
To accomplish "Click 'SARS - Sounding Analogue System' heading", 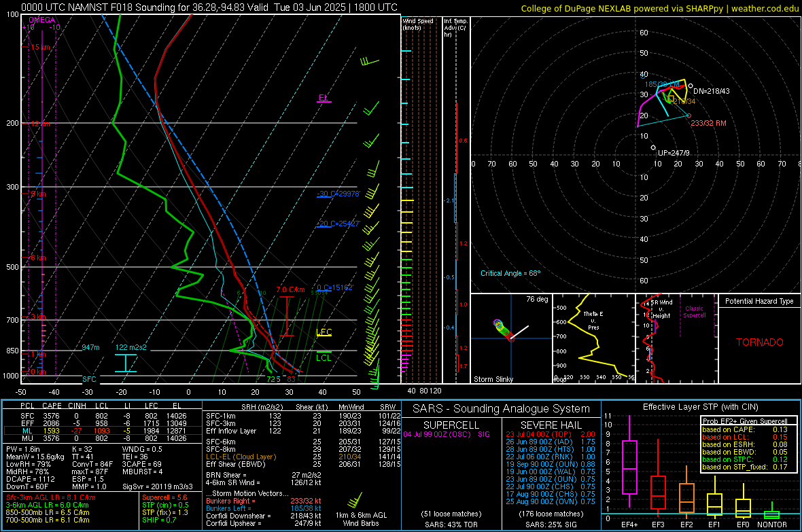I will 501,409.
